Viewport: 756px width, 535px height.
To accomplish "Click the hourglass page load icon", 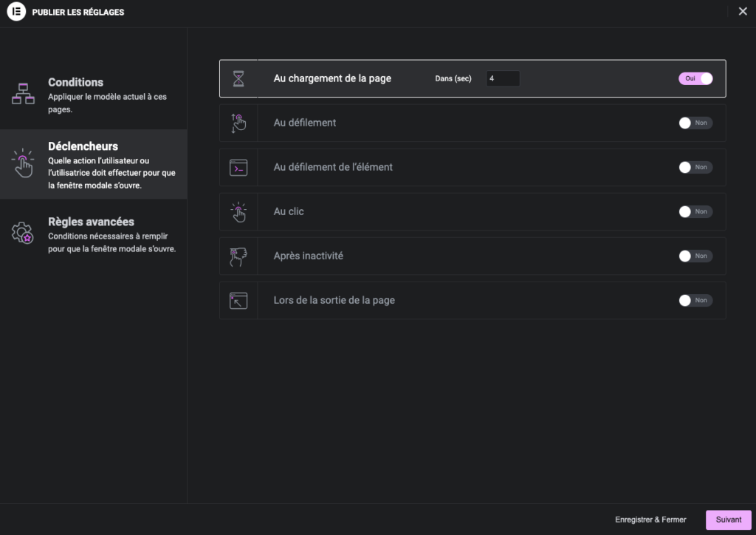I will pyautogui.click(x=238, y=79).
